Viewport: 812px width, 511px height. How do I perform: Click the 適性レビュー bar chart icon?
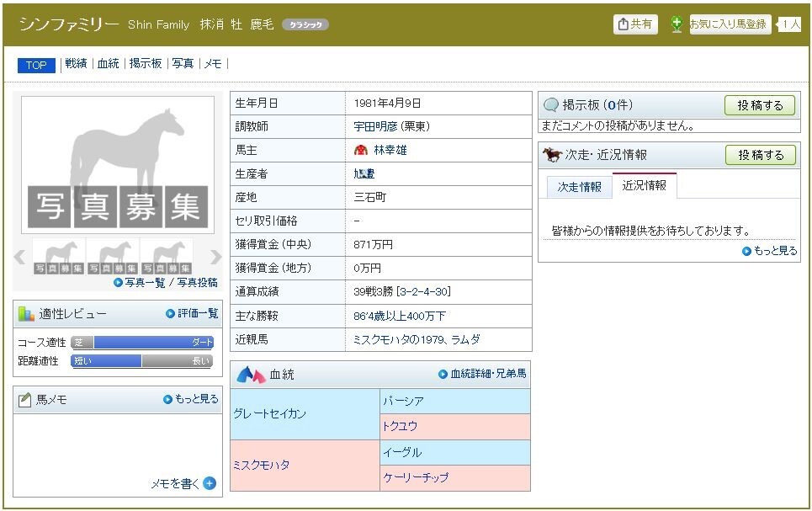click(x=26, y=313)
